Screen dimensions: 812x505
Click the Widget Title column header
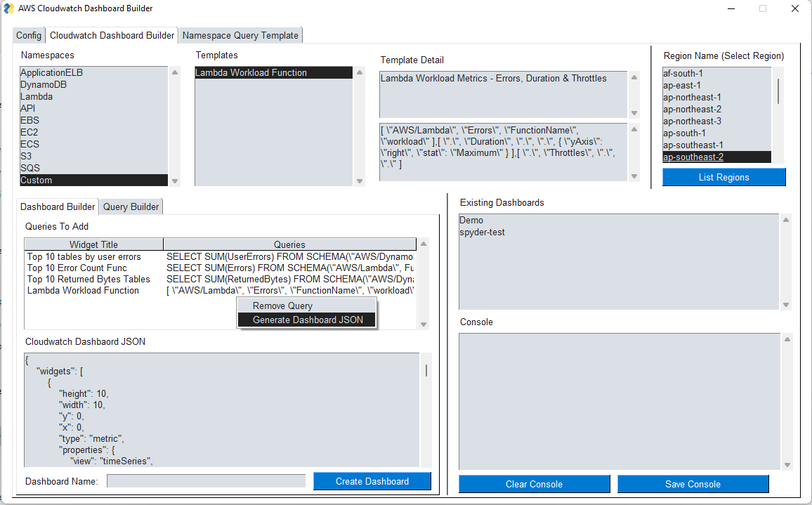click(x=93, y=244)
